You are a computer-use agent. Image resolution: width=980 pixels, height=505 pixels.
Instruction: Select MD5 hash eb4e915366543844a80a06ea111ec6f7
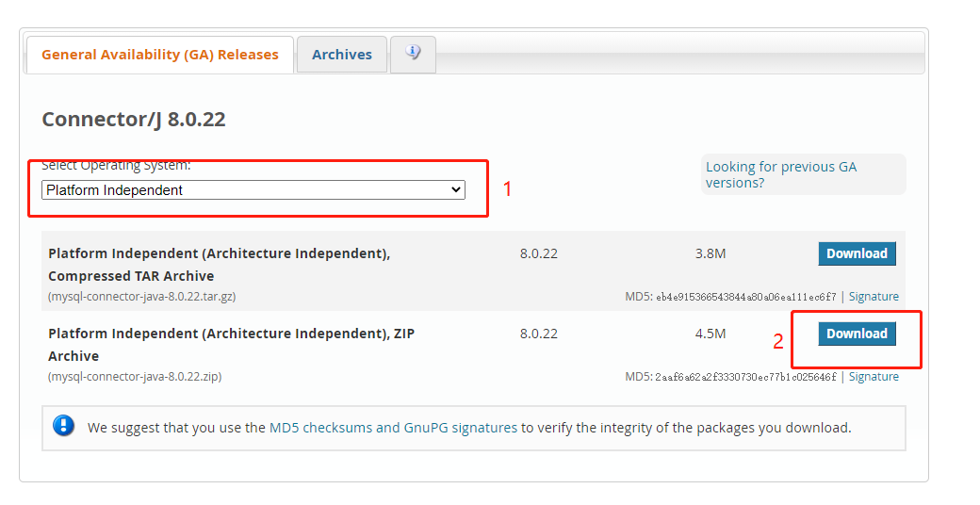(x=745, y=297)
